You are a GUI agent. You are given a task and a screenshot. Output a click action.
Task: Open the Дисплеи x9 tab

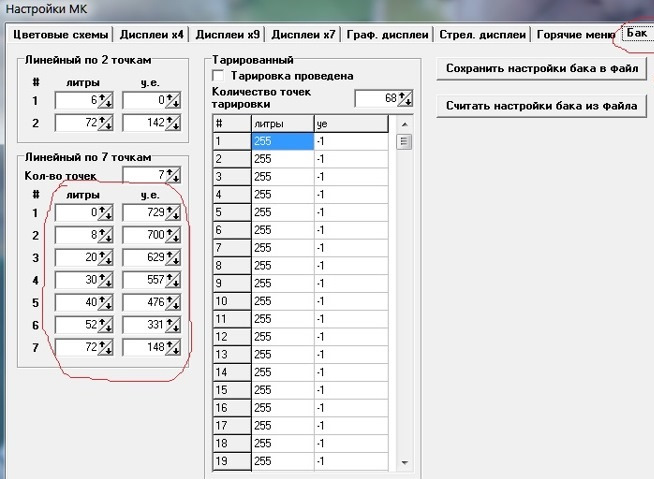pos(228,34)
